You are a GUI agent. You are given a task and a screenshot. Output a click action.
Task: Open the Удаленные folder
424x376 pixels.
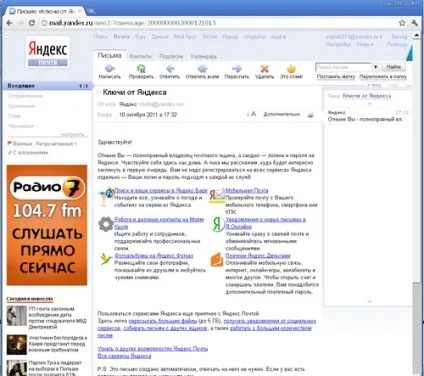click(x=21, y=106)
